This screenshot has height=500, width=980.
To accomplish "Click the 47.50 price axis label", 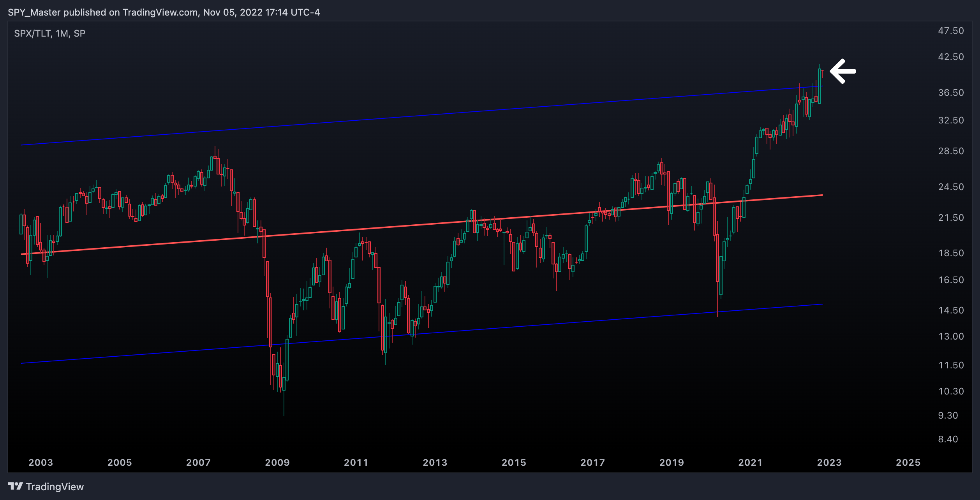I will [951, 31].
